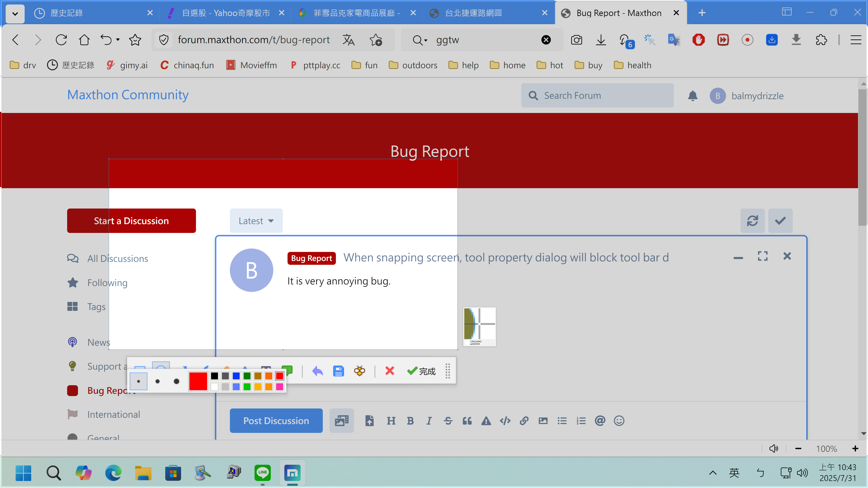Pick the pink color swatch
868x488 pixels.
click(279, 387)
